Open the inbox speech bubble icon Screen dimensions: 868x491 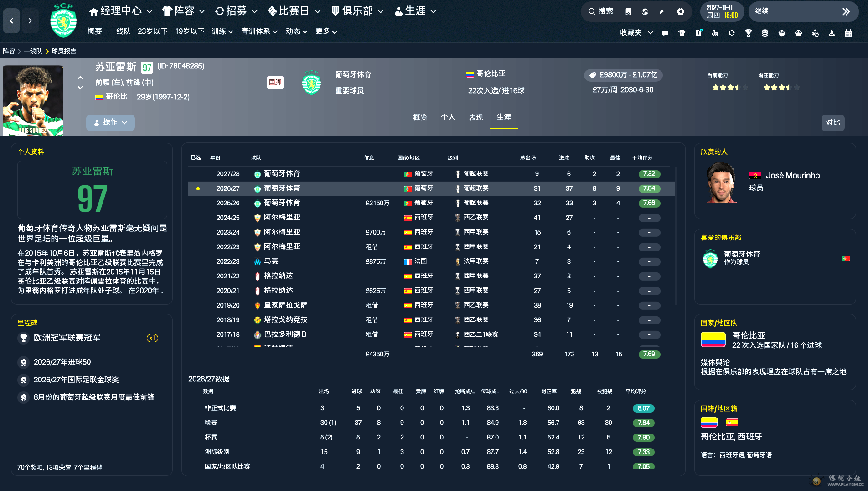coord(665,33)
